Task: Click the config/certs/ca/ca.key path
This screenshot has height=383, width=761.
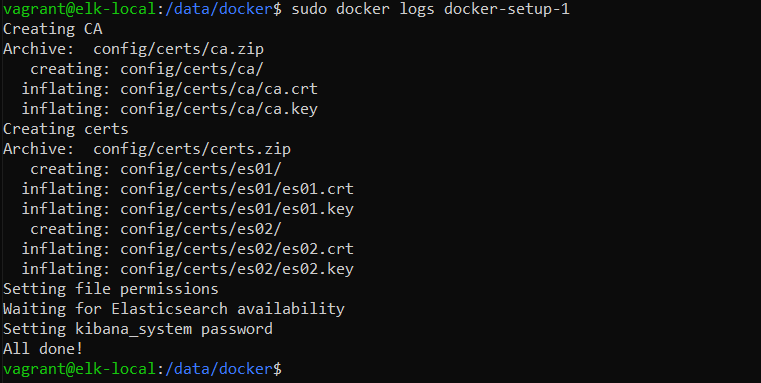Action: (219, 109)
